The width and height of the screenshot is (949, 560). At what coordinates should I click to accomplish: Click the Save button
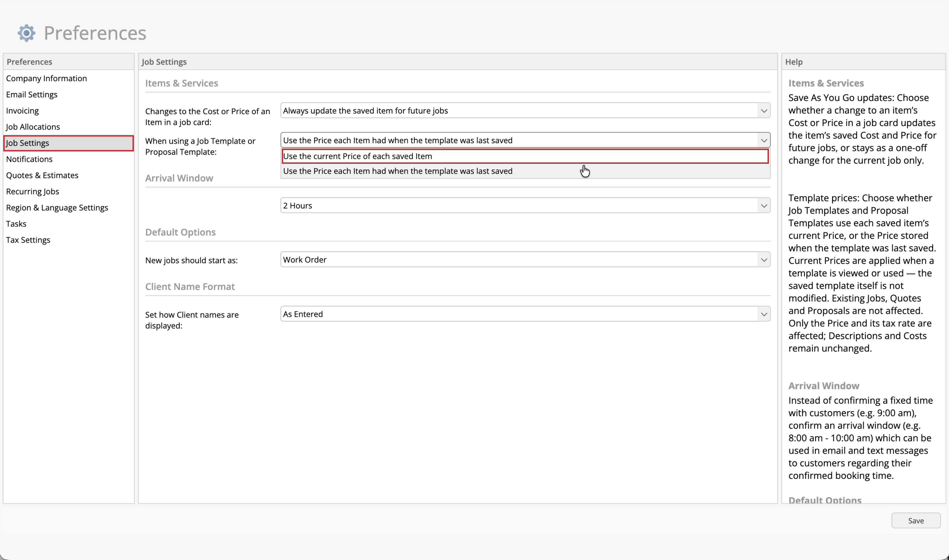coord(916,521)
